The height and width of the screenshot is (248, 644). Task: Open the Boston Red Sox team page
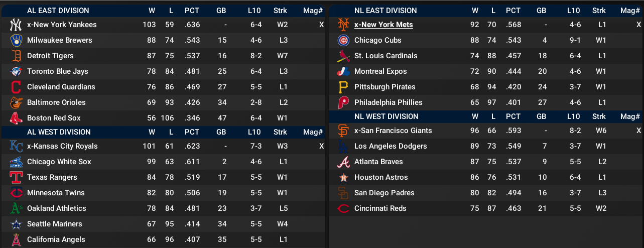[x=54, y=118]
